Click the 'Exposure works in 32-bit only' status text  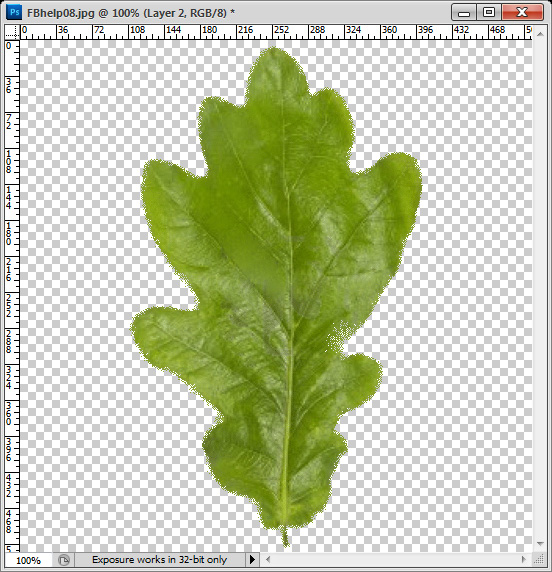point(159,560)
